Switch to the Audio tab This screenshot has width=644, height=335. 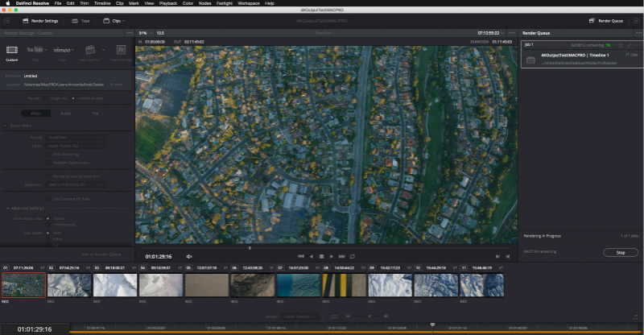point(65,114)
